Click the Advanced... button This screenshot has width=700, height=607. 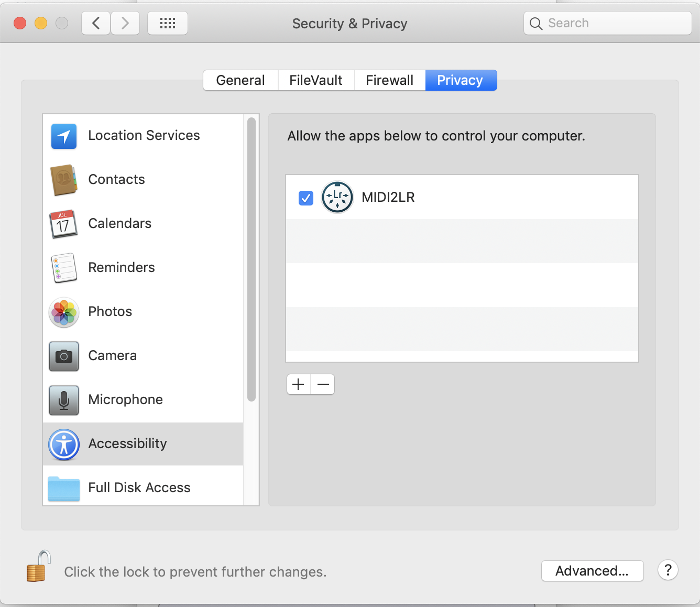(592, 571)
